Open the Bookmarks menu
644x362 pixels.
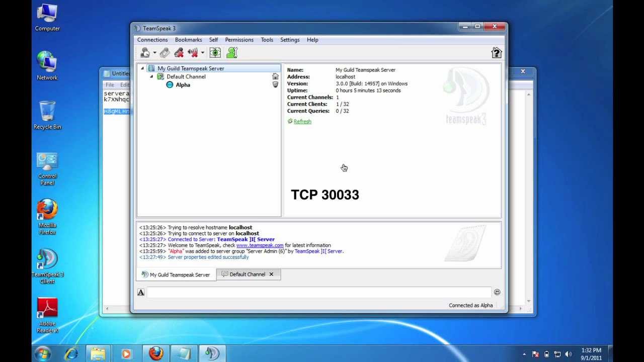click(188, 40)
